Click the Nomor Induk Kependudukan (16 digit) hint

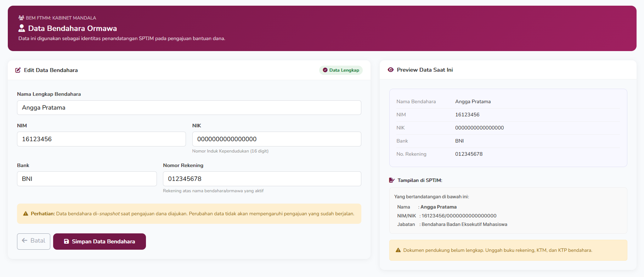point(230,151)
